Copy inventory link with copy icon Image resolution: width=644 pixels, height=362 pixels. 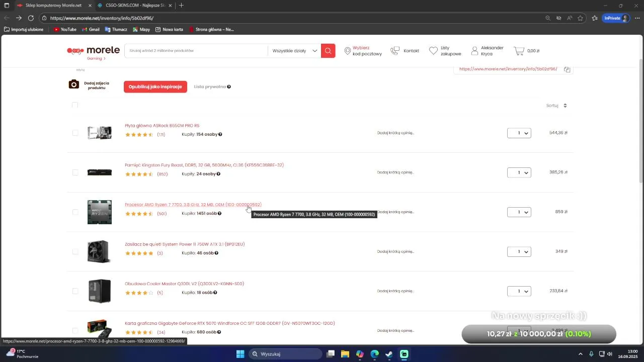coord(567,69)
